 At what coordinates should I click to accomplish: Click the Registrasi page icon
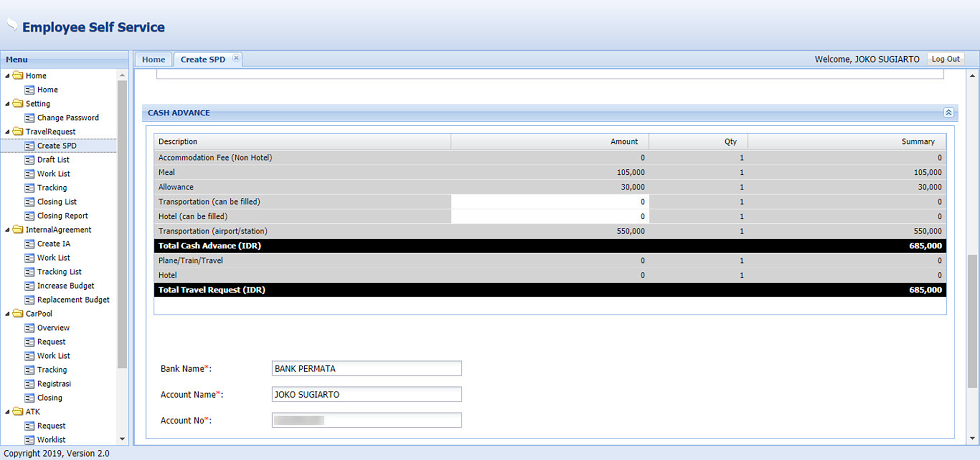tap(30, 384)
